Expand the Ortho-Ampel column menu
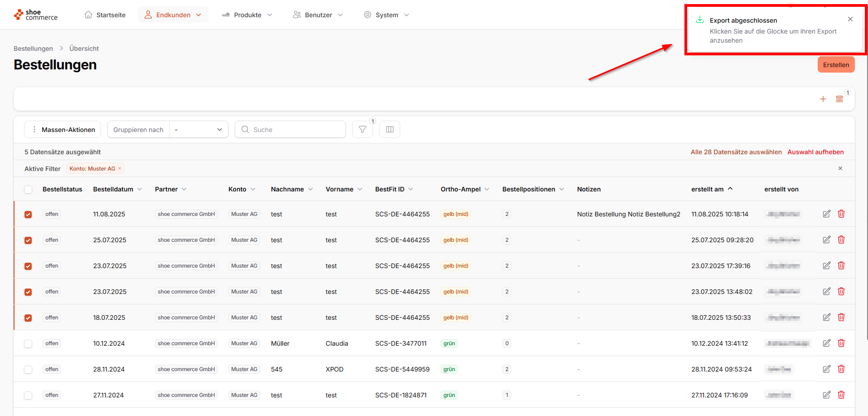The image size is (868, 416). [487, 189]
